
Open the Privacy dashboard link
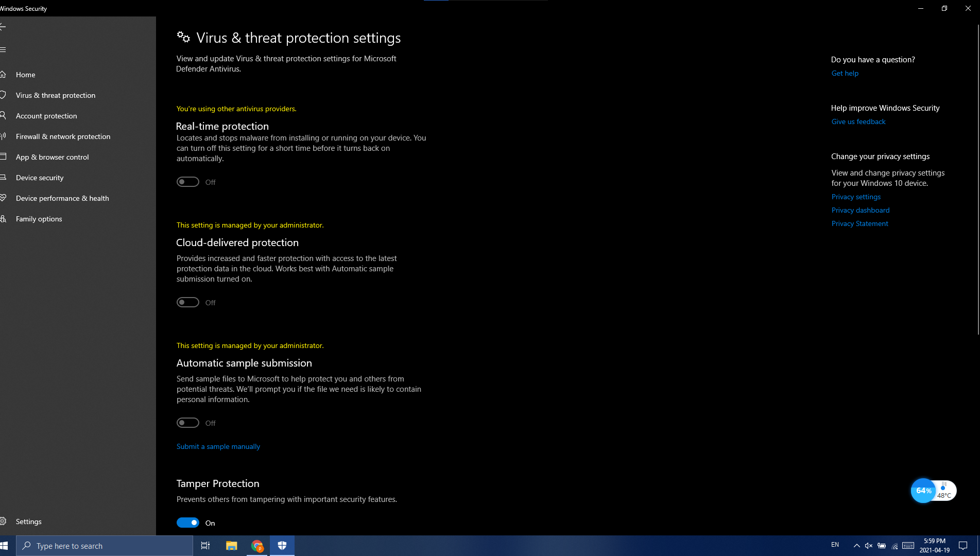coord(861,210)
